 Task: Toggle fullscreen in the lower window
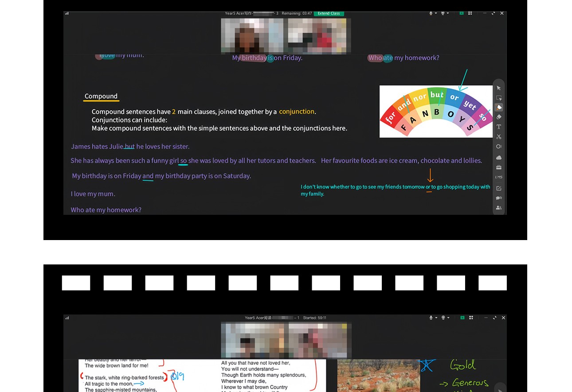coord(494,318)
